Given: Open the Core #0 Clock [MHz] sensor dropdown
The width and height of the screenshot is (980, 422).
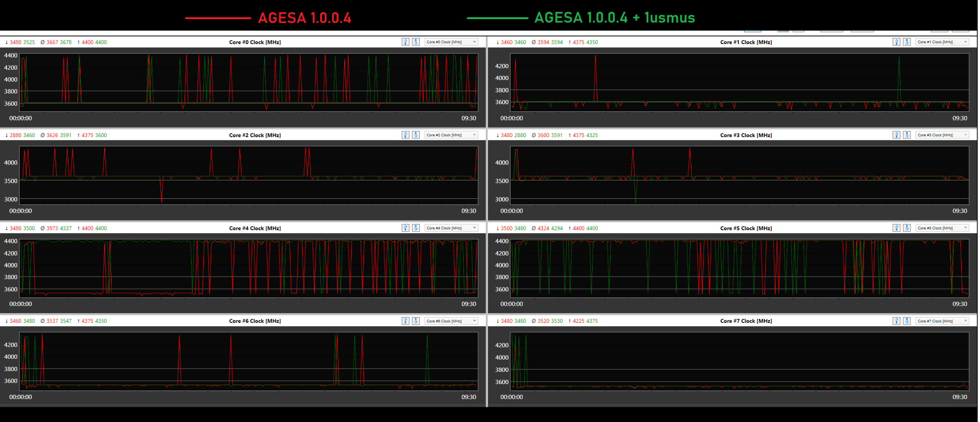Looking at the screenshot, I should click(451, 42).
